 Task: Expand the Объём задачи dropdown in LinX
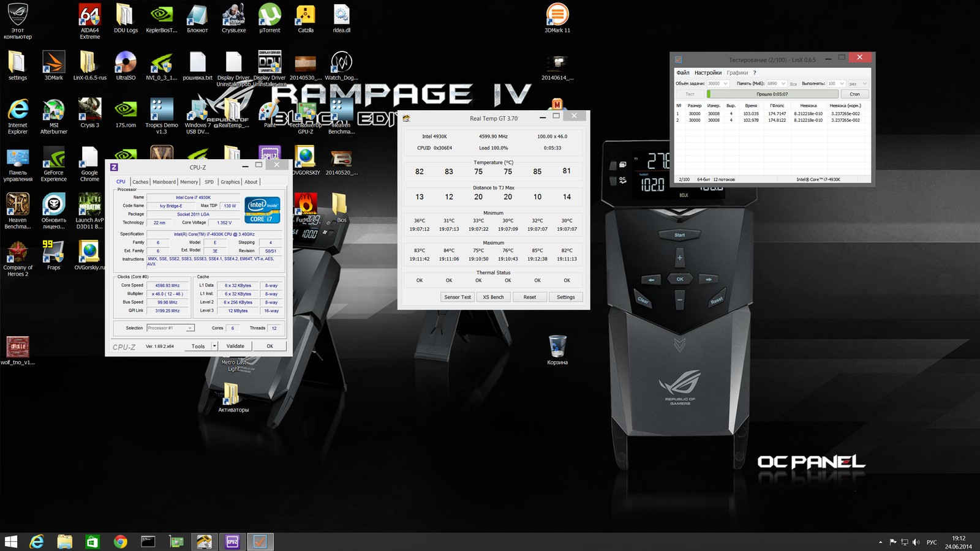(x=725, y=84)
